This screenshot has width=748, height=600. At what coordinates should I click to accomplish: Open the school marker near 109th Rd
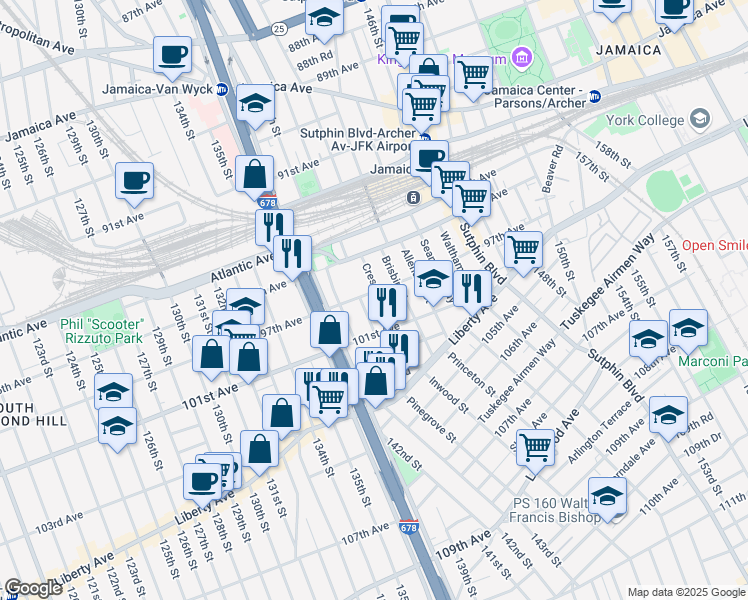coord(669,415)
